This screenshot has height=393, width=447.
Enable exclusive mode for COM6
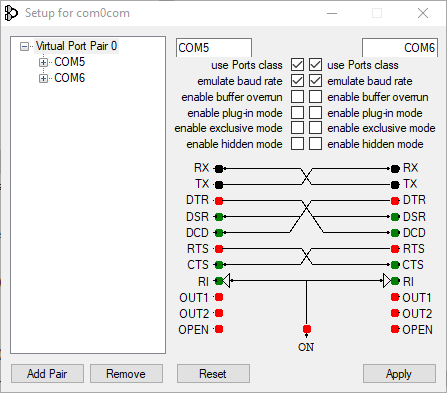(315, 128)
